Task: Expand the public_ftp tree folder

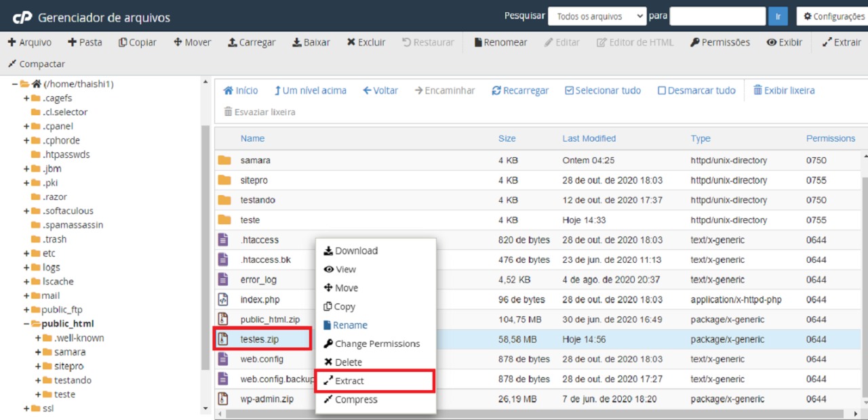Action: point(26,310)
